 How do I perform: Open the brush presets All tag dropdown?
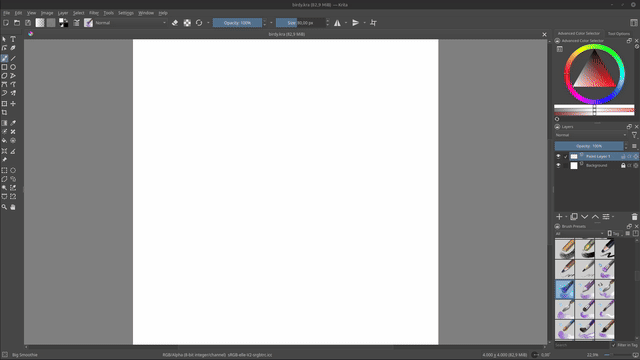579,233
